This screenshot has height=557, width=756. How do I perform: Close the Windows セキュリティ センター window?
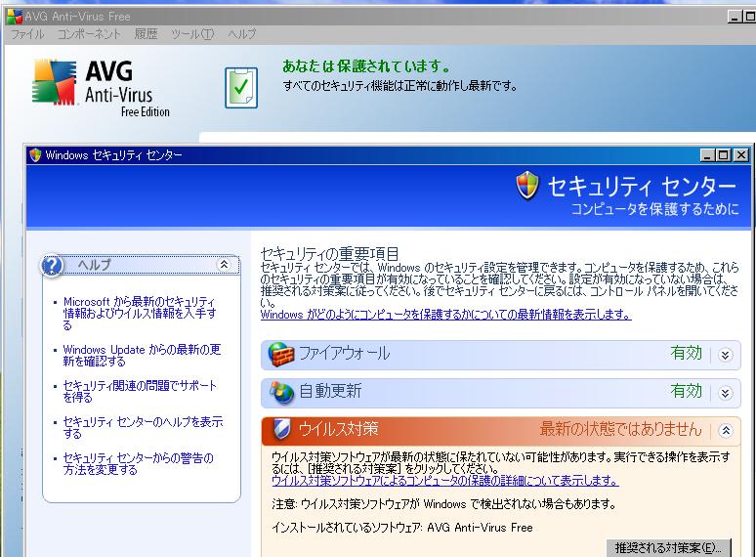741,155
